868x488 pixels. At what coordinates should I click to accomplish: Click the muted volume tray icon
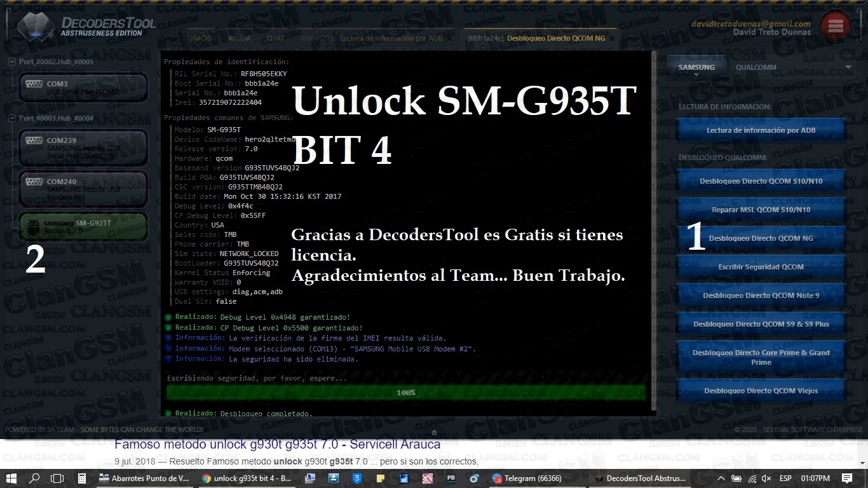766,478
